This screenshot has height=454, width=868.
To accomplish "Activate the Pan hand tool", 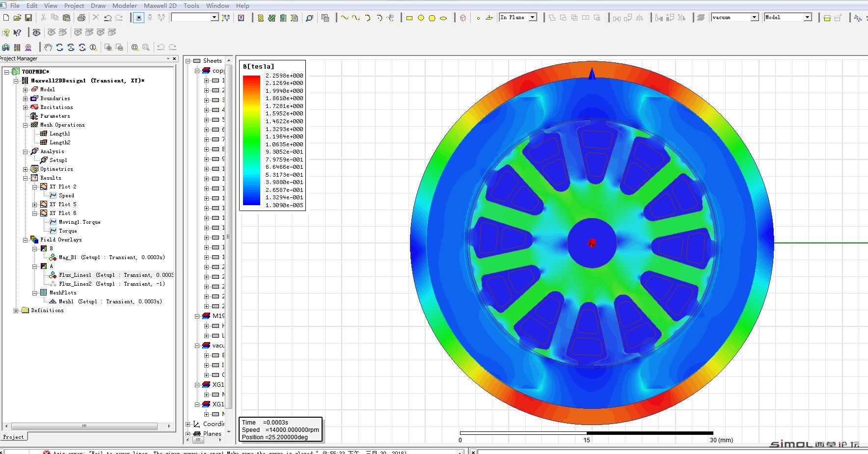I will [x=48, y=47].
